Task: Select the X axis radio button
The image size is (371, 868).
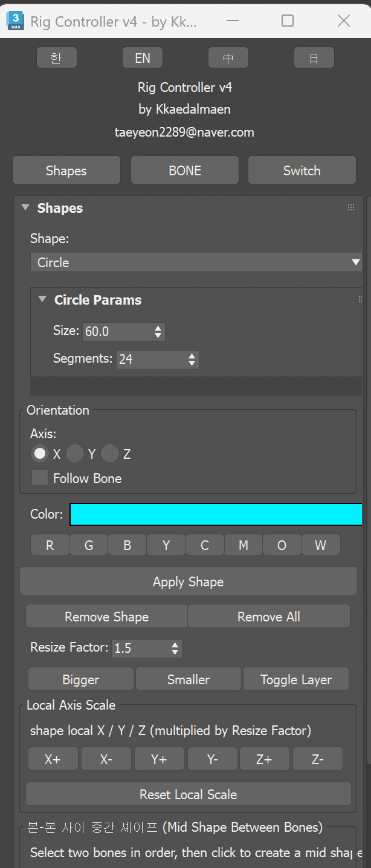Action: click(40, 453)
